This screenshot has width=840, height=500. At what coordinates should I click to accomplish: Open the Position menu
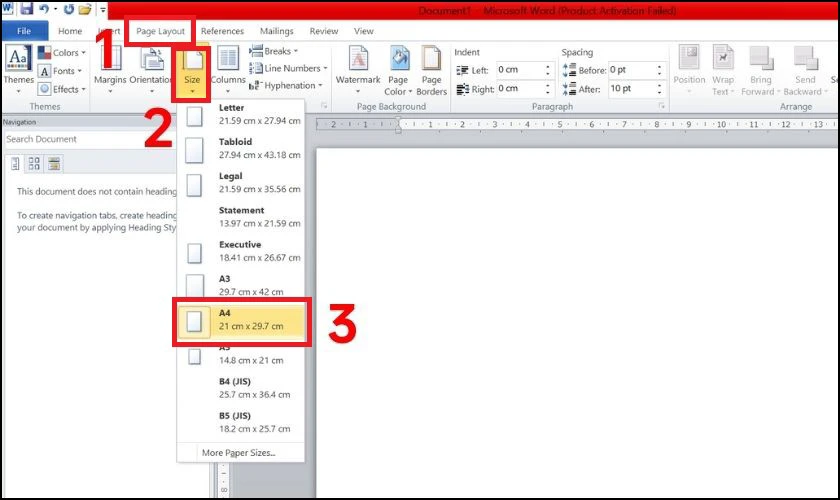(689, 70)
